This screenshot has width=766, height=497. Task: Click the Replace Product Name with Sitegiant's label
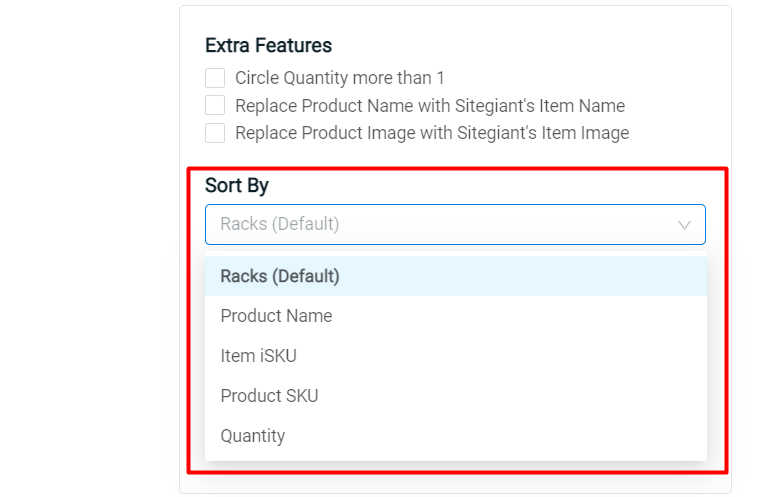coord(430,106)
